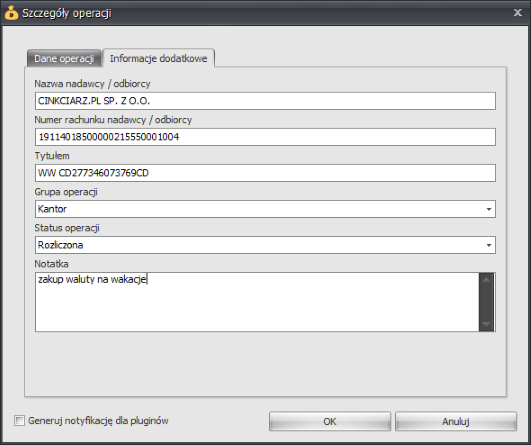Enable Generuj notyfikację dla pluginów checkbox
Viewport: 531px width, 445px height.
(x=19, y=421)
